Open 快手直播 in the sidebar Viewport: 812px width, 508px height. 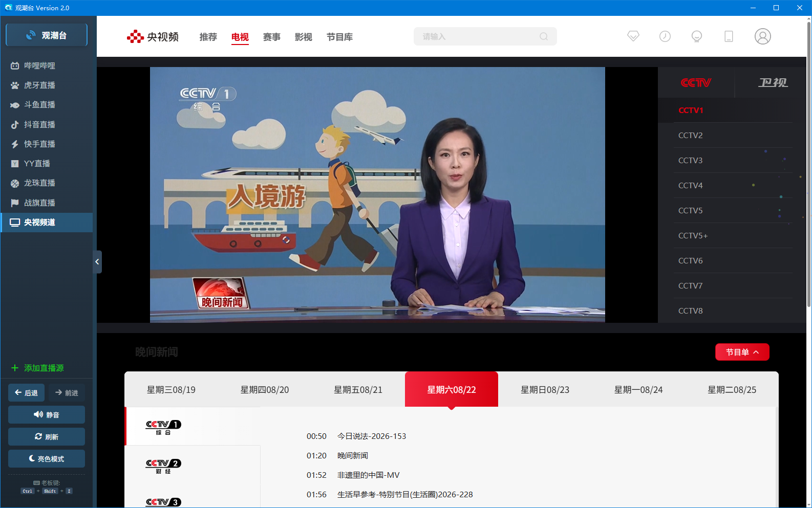[47, 144]
